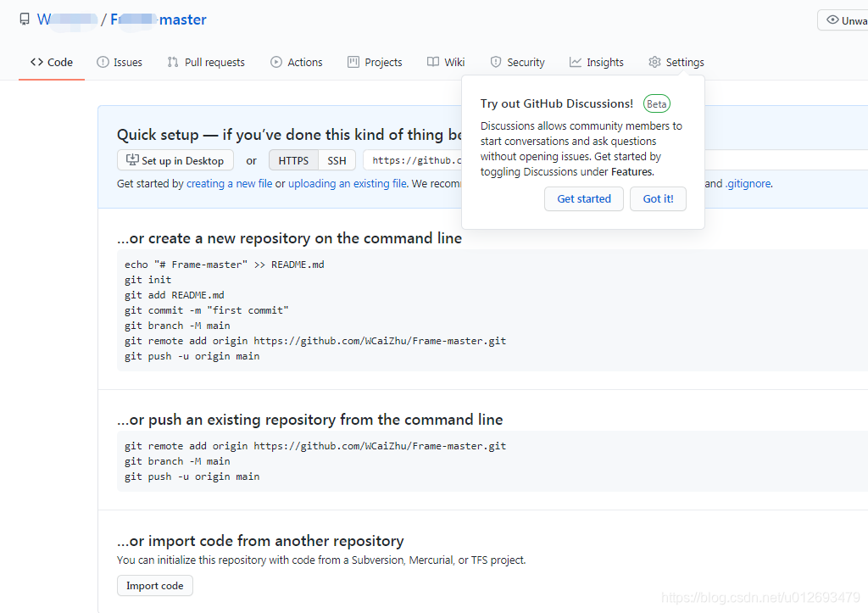Click Get started in Discussions popup

(584, 198)
